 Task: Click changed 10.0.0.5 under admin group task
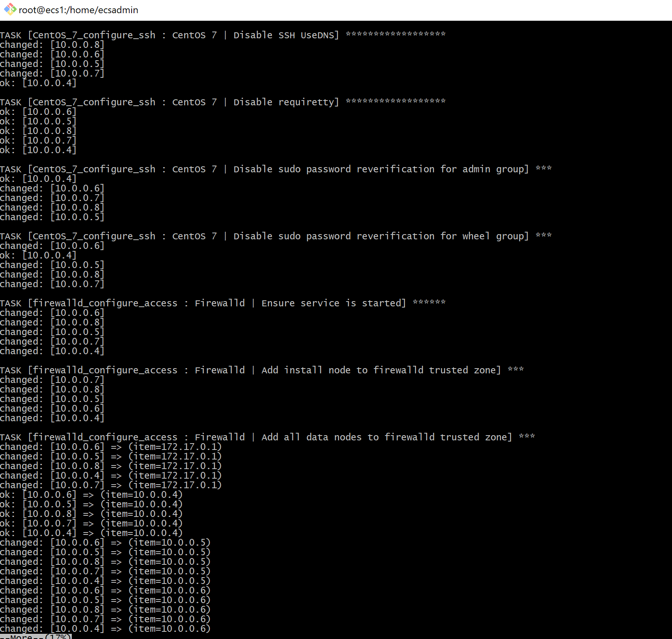tap(52, 217)
